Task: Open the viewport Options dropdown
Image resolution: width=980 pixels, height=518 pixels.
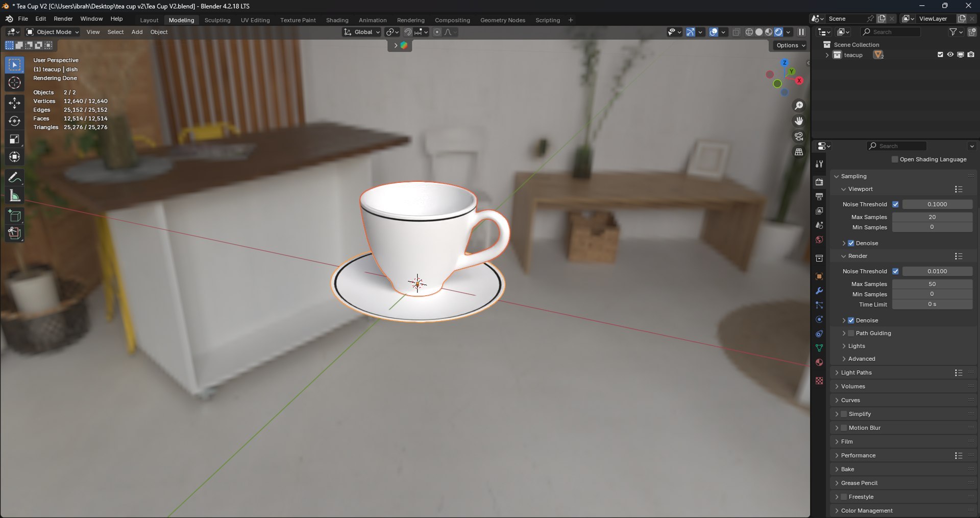Action: pyautogui.click(x=791, y=45)
